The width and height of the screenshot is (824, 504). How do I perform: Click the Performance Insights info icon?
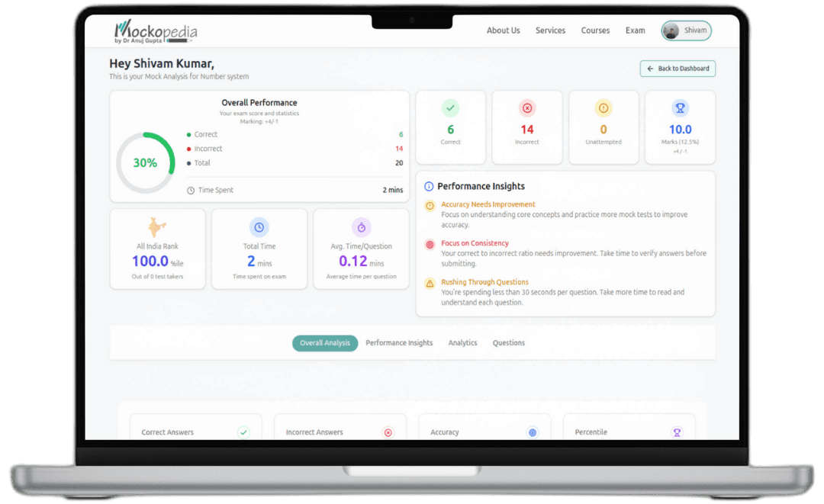coord(430,185)
